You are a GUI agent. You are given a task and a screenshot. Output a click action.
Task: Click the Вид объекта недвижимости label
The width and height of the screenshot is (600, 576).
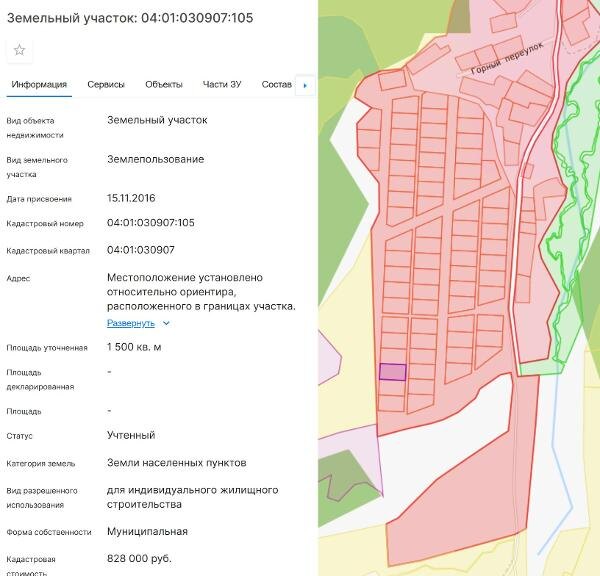coord(35,128)
